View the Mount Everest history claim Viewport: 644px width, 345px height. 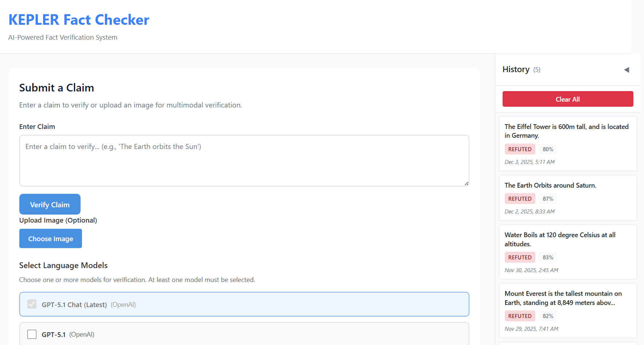pos(563,298)
